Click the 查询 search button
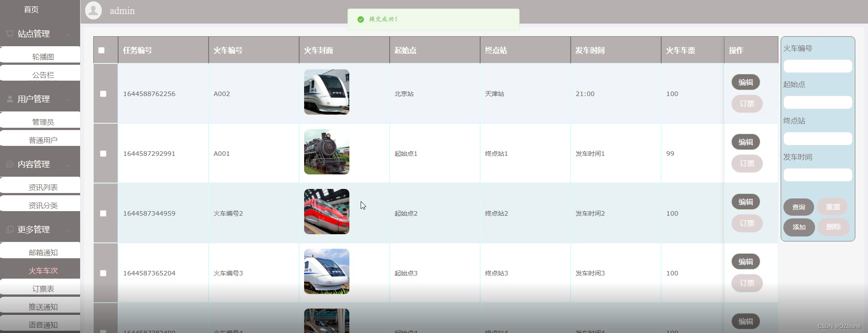The image size is (868, 333). point(799,207)
